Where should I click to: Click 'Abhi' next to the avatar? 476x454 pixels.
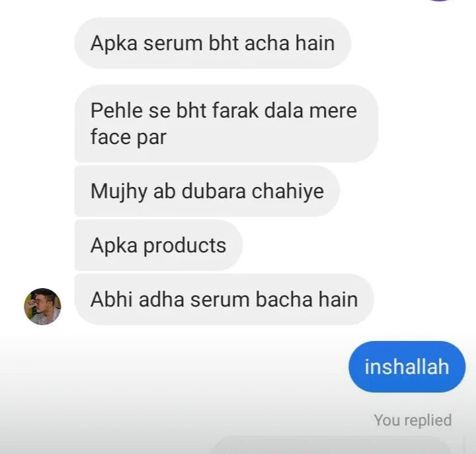pos(111,299)
